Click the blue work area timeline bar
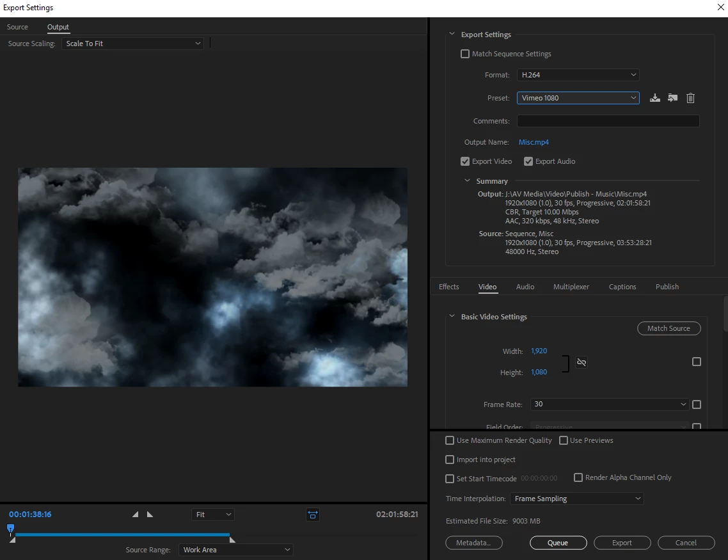The image size is (728, 560). pyautogui.click(x=122, y=535)
